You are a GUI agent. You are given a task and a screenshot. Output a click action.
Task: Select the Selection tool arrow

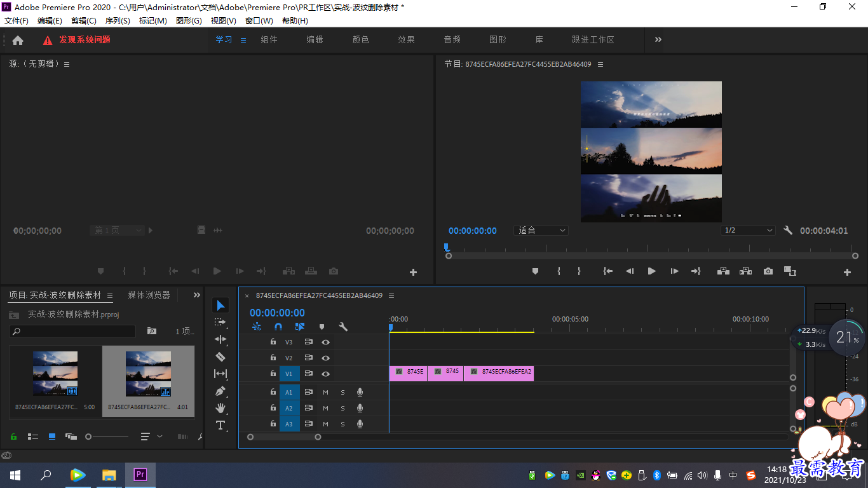coord(220,306)
